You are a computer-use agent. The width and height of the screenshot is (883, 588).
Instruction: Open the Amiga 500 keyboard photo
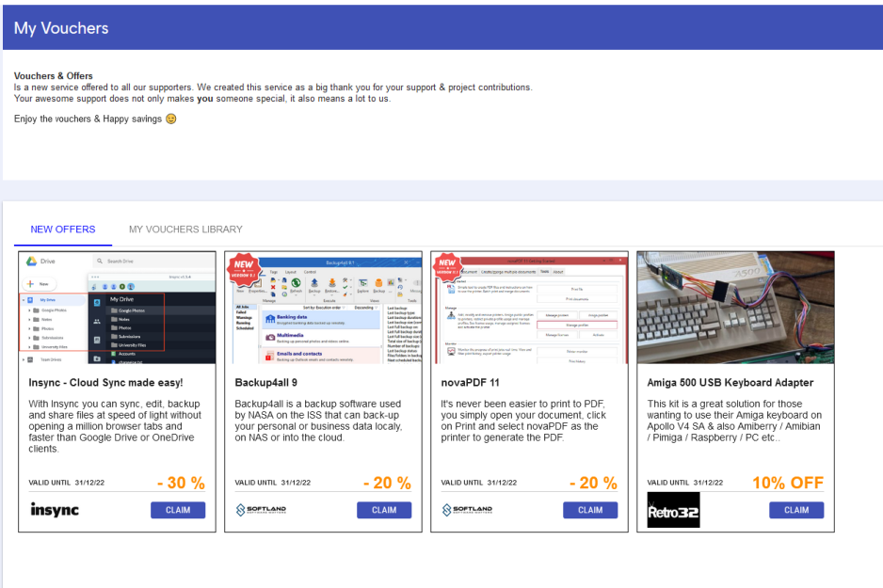tap(735, 308)
